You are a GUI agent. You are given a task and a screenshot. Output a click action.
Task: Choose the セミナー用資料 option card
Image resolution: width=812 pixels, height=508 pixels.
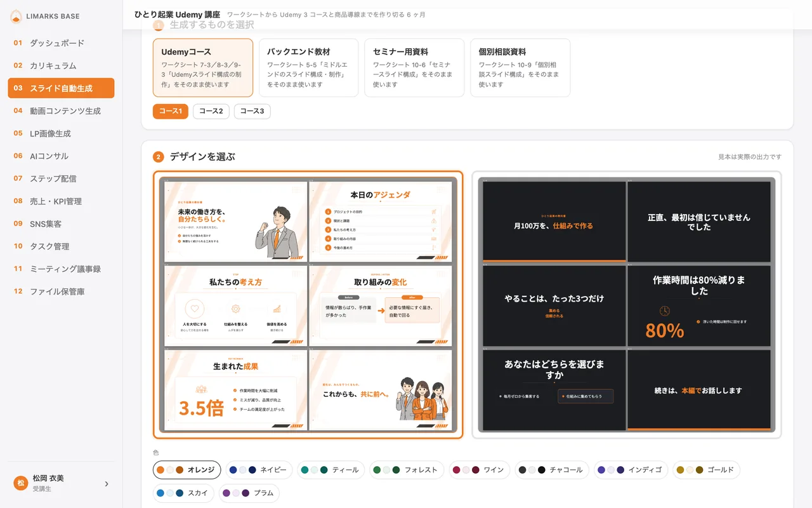pos(414,67)
